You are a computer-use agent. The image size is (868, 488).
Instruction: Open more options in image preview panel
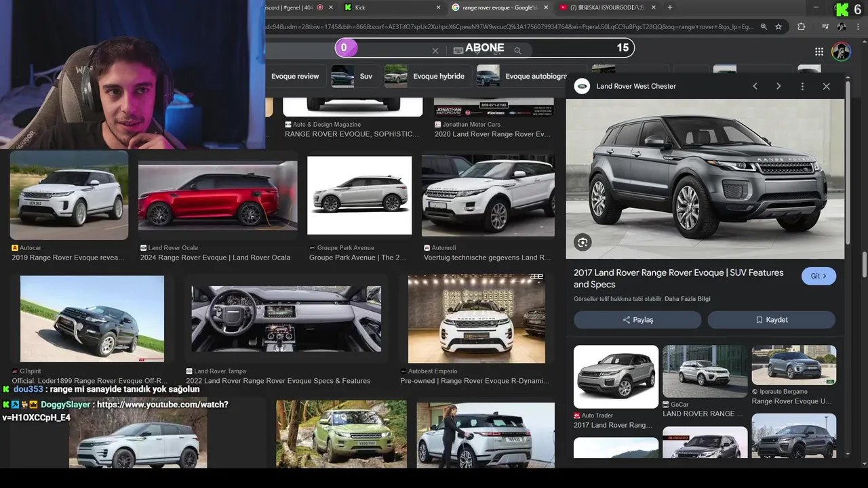pos(802,86)
